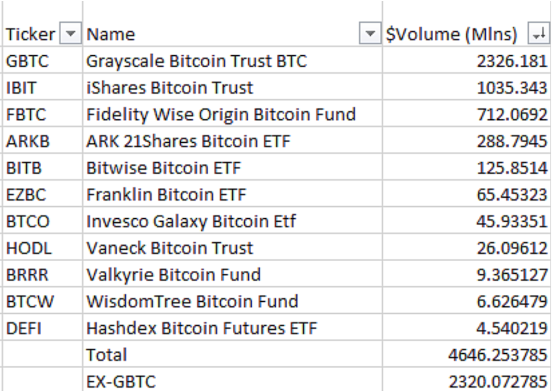Click the DEFI ticker cell
553x392 pixels.
click(x=43, y=328)
